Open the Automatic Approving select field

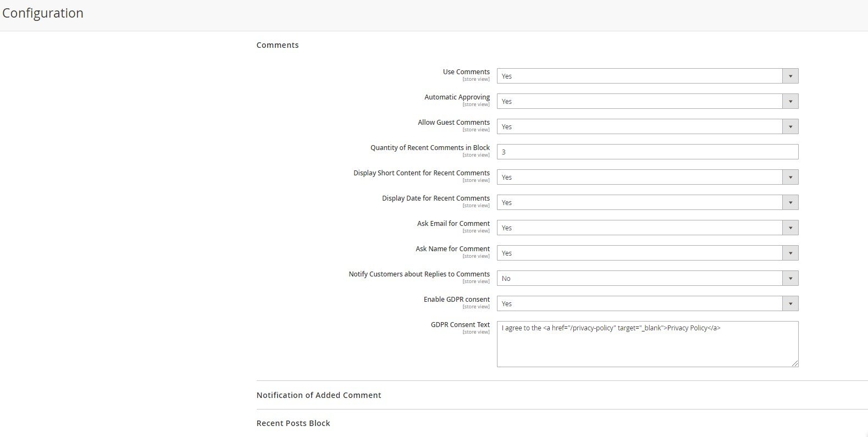click(648, 101)
